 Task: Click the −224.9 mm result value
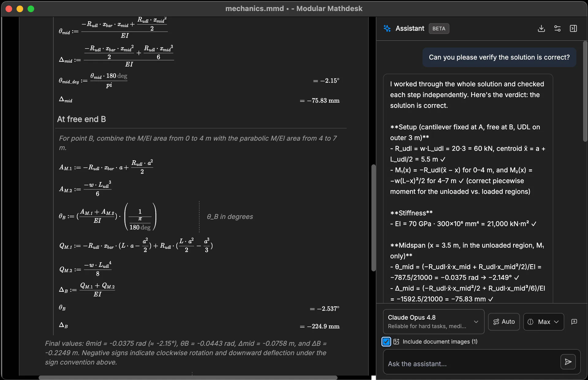tap(320, 326)
